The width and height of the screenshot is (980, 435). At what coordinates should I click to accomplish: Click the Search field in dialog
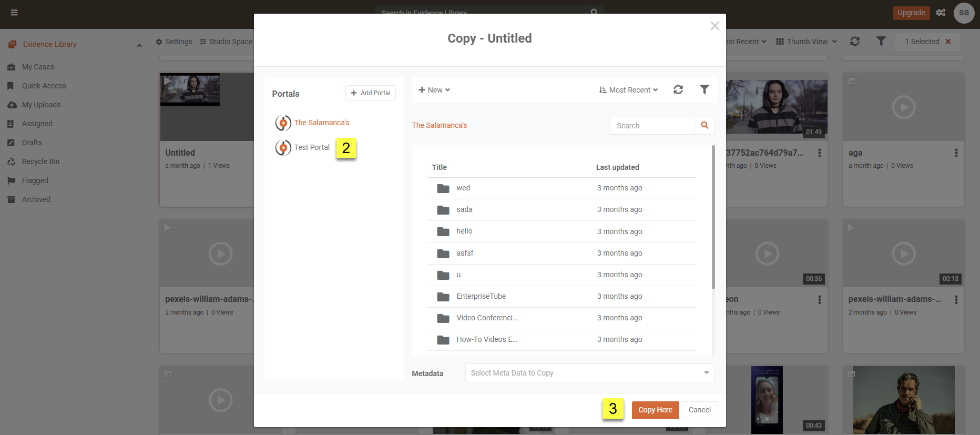652,126
